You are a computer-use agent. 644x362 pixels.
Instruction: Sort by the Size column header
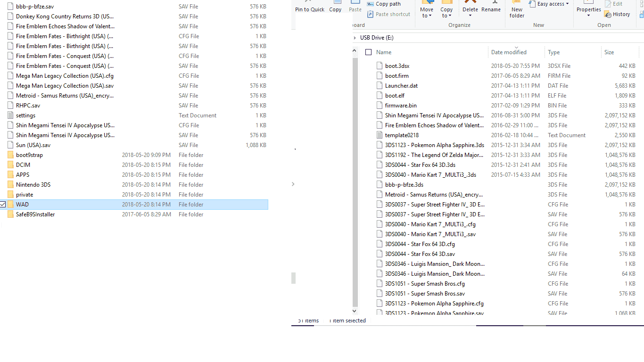point(609,52)
